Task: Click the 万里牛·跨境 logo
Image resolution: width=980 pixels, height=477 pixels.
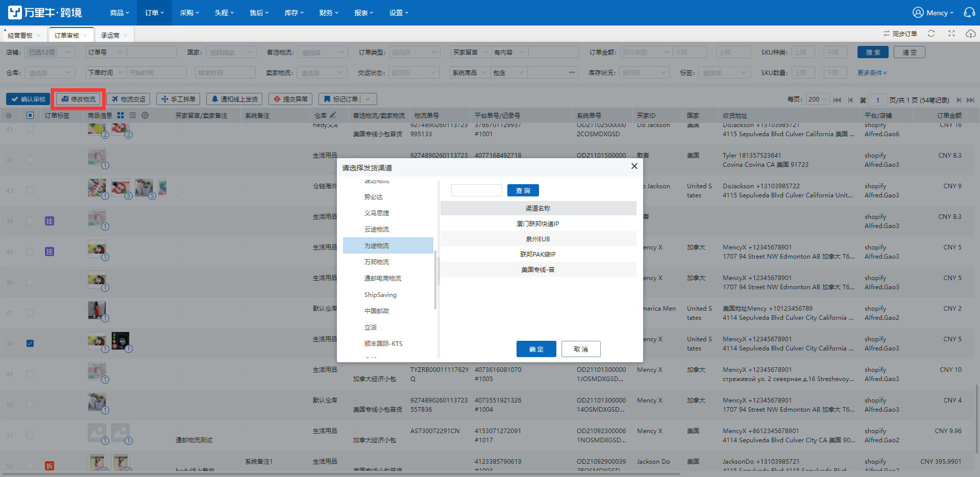Action: click(x=45, y=12)
